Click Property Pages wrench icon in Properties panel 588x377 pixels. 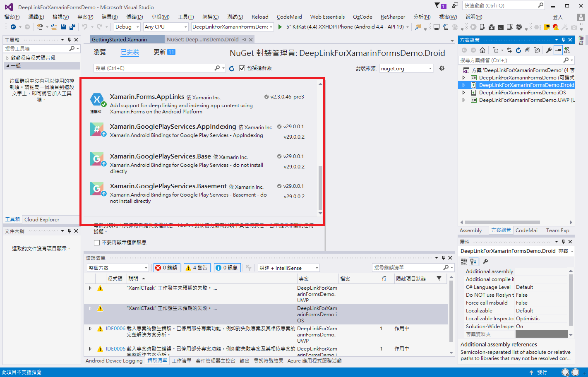pos(486,262)
